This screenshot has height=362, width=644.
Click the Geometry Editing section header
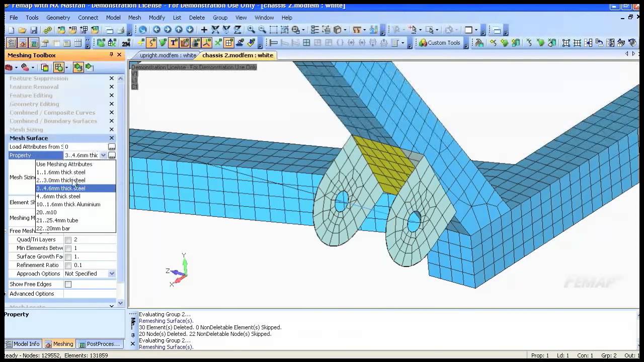pos(34,104)
